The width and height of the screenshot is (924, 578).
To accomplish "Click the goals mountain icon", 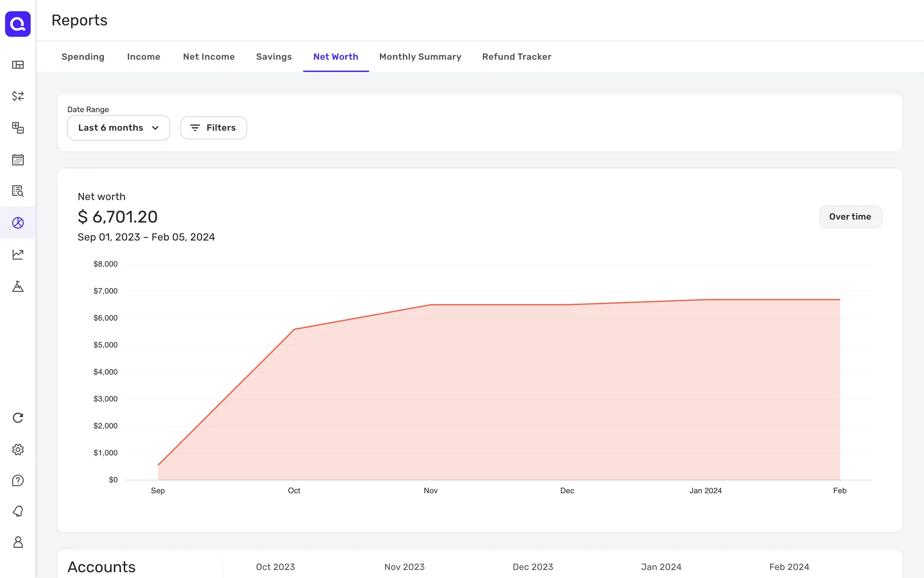I will point(18,287).
